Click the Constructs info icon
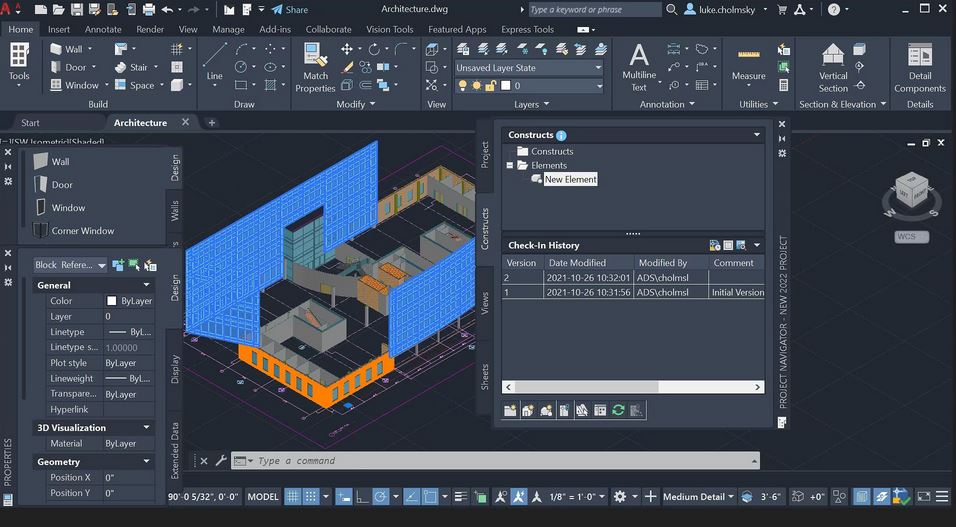Viewport: 956px width, 527px height. (562, 135)
